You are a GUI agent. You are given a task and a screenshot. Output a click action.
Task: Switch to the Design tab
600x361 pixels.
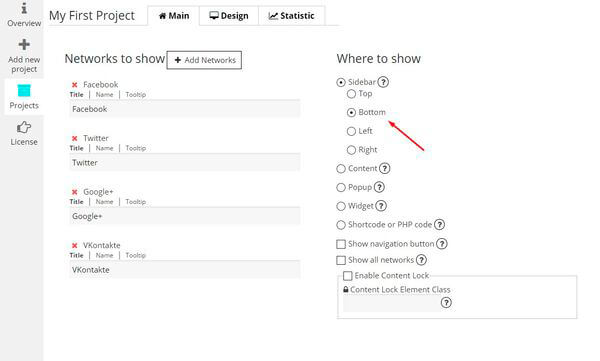point(228,16)
